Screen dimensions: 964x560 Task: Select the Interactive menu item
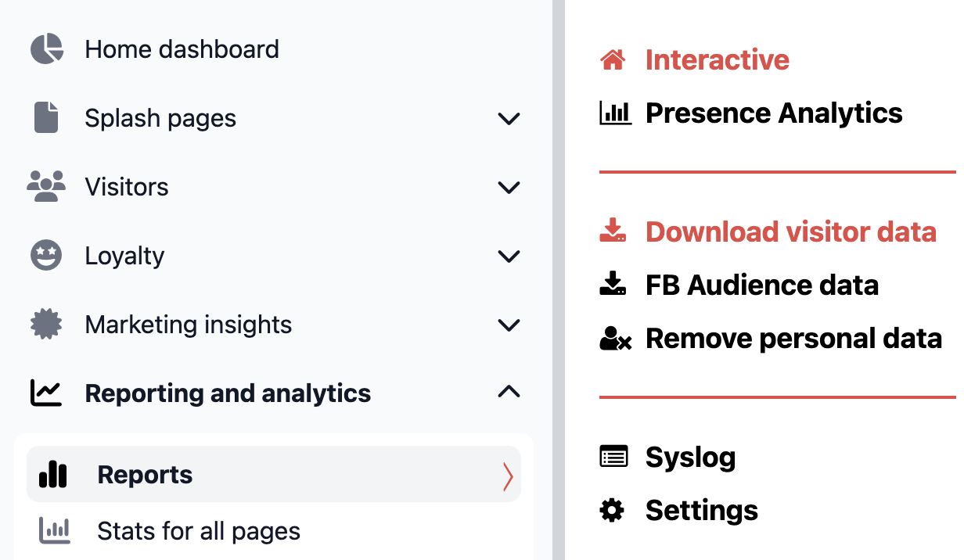coord(717,59)
